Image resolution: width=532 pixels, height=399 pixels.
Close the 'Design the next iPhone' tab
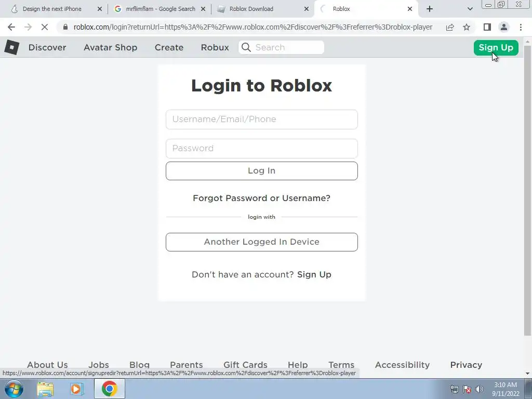tap(100, 9)
